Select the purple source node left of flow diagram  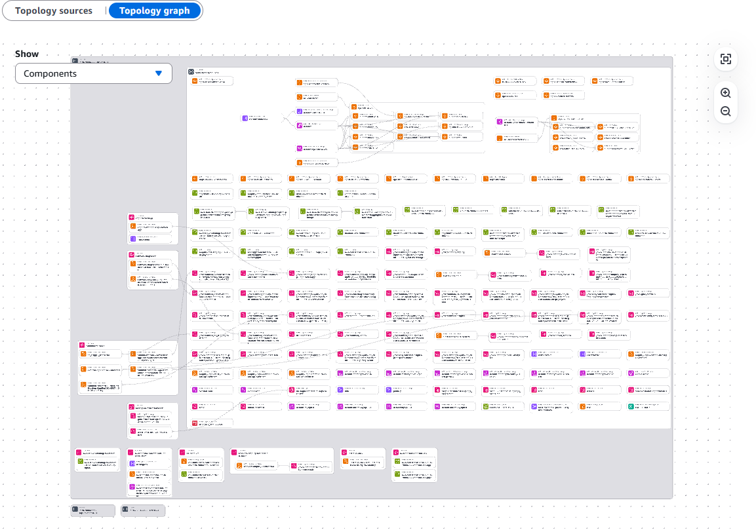245,119
